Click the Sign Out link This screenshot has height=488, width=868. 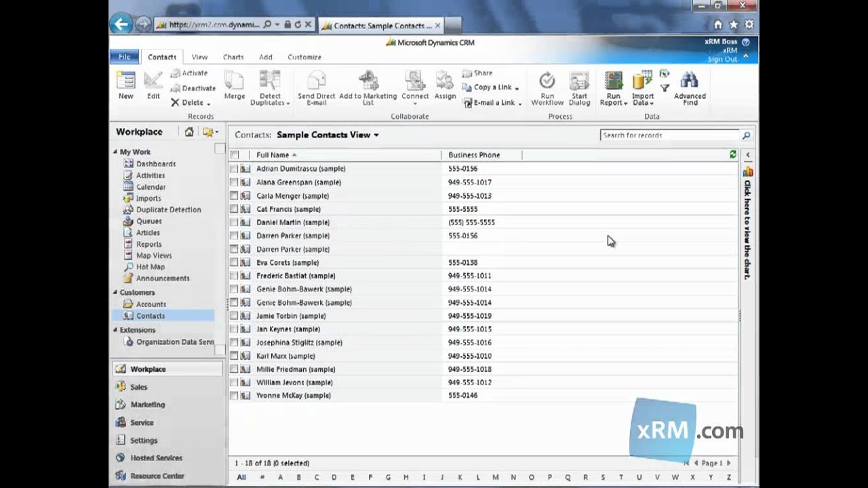coord(722,59)
